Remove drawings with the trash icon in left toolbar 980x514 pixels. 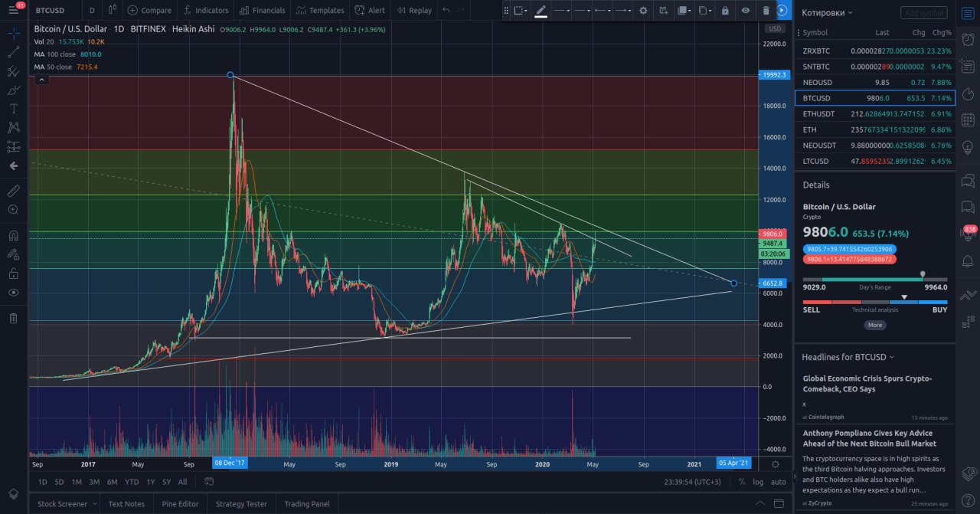[13, 318]
